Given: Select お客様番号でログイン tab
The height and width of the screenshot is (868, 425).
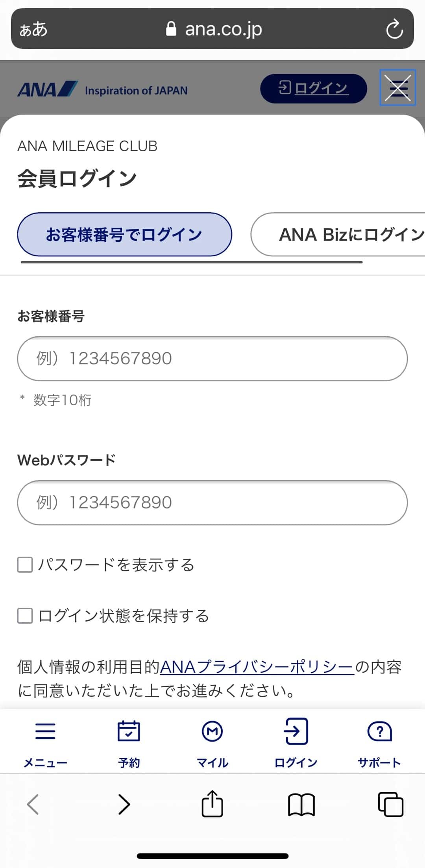Looking at the screenshot, I should [x=124, y=235].
